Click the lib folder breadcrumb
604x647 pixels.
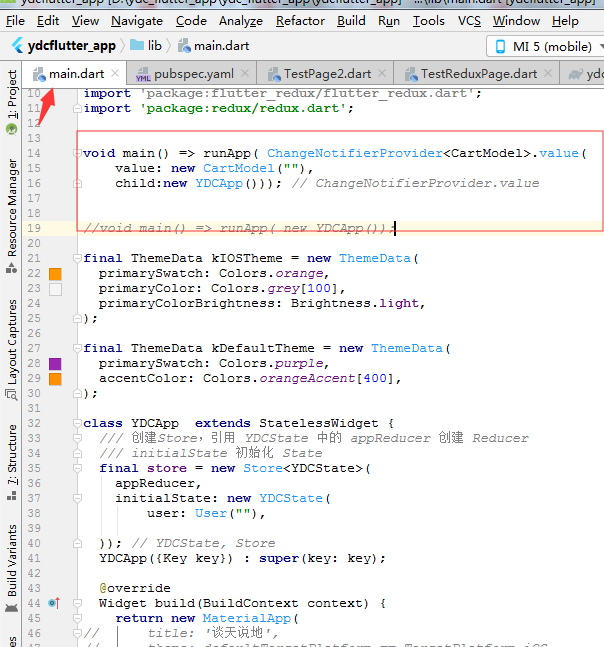[146, 46]
